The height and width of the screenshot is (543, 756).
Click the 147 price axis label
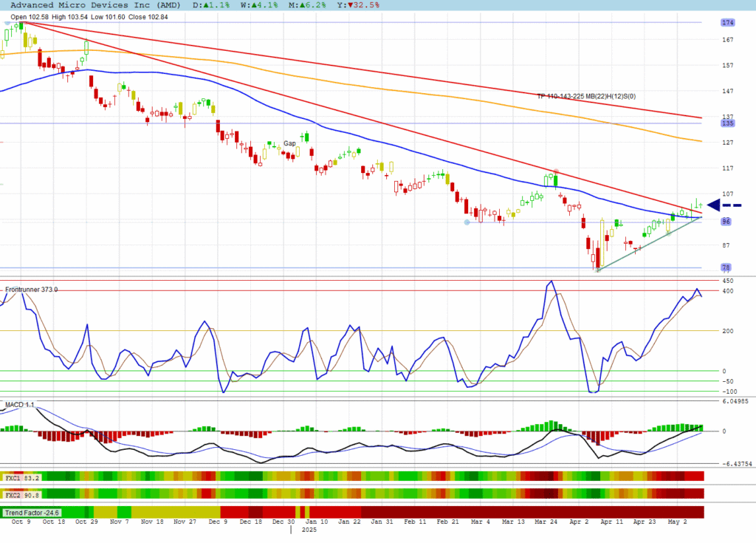727,91
